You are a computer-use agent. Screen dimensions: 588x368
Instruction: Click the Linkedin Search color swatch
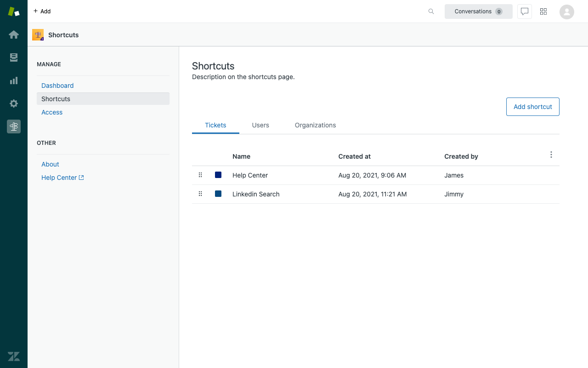[x=218, y=194]
